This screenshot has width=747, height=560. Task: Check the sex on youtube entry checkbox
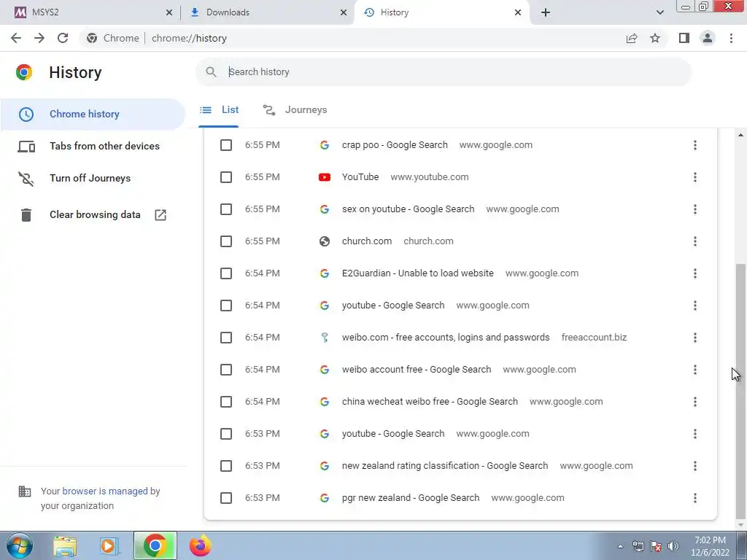(226, 209)
